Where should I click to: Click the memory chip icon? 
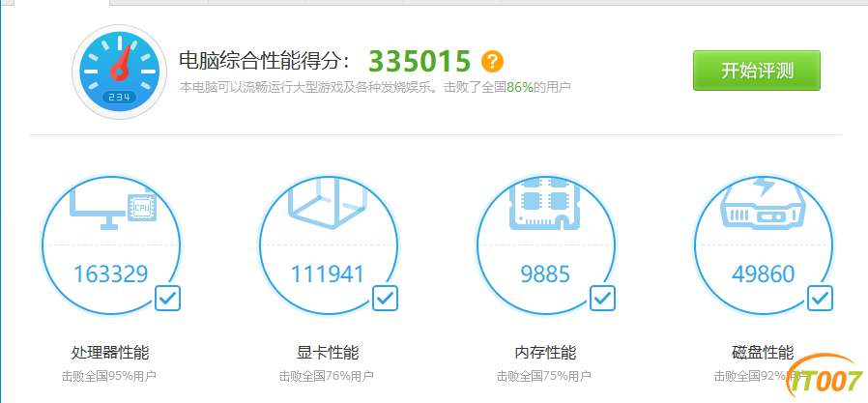[x=545, y=204]
